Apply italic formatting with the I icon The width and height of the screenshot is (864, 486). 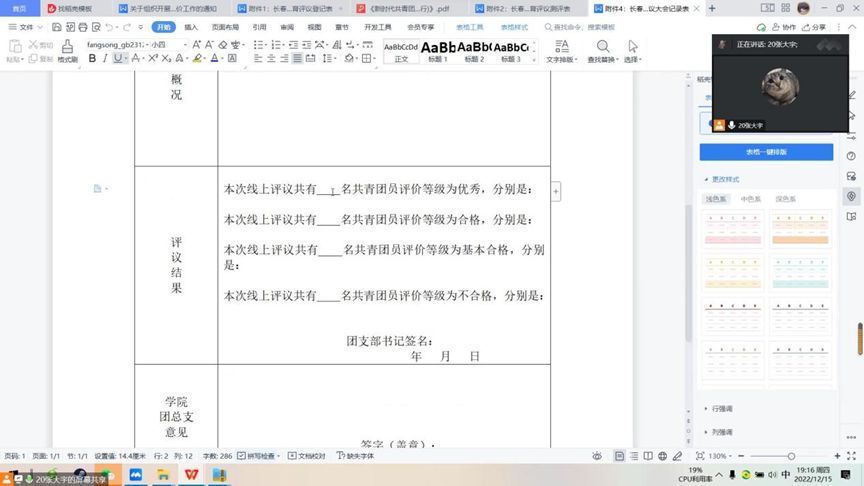coord(105,58)
